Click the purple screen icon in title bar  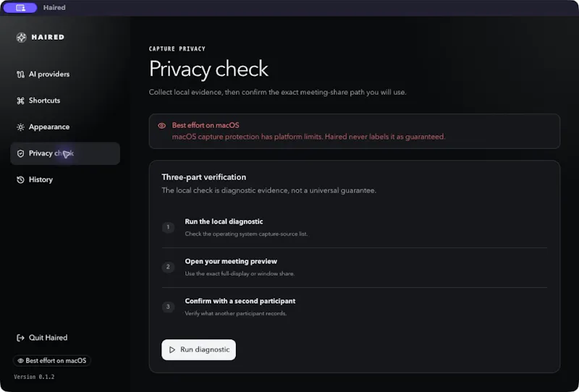click(20, 8)
